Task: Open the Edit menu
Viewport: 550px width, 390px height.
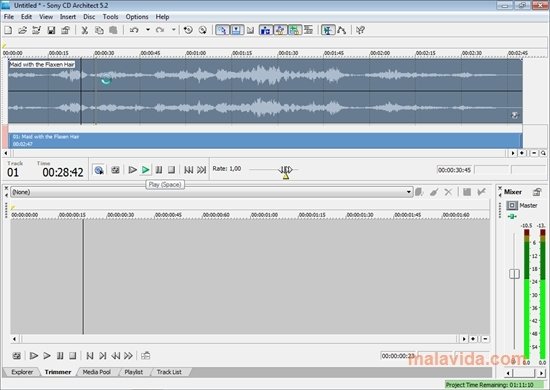Action: (26, 17)
